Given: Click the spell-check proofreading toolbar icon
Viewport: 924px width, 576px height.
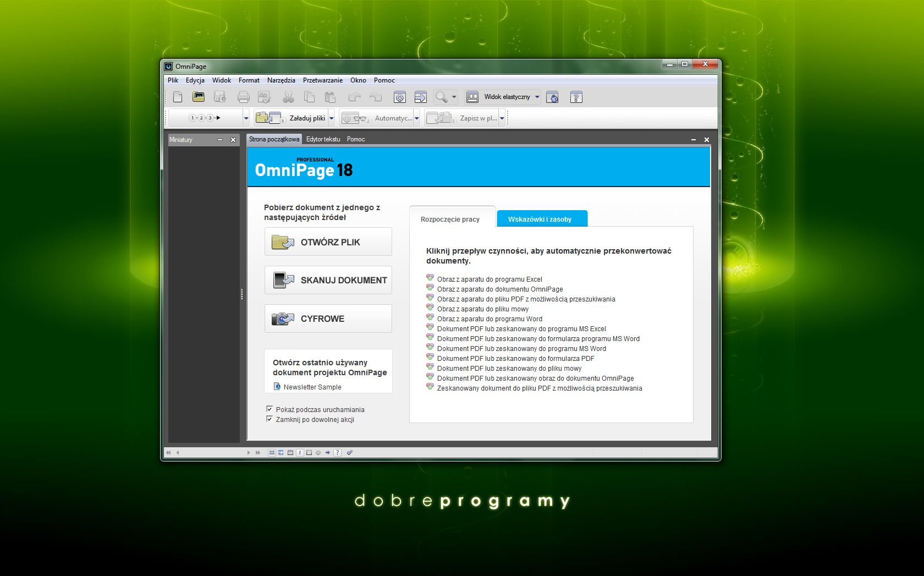Looking at the screenshot, I should (265, 97).
